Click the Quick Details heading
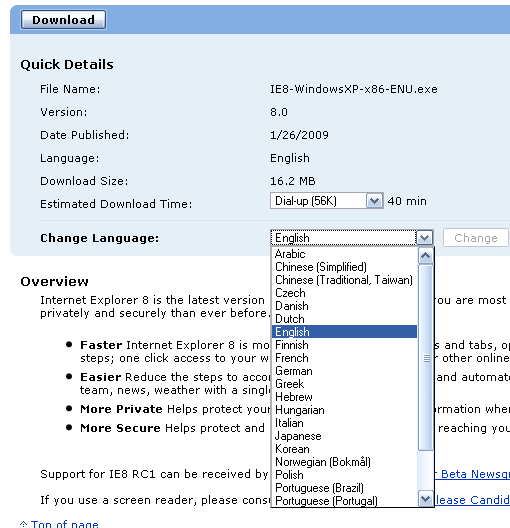Image resolution: width=510 pixels, height=528 pixels. (x=67, y=64)
